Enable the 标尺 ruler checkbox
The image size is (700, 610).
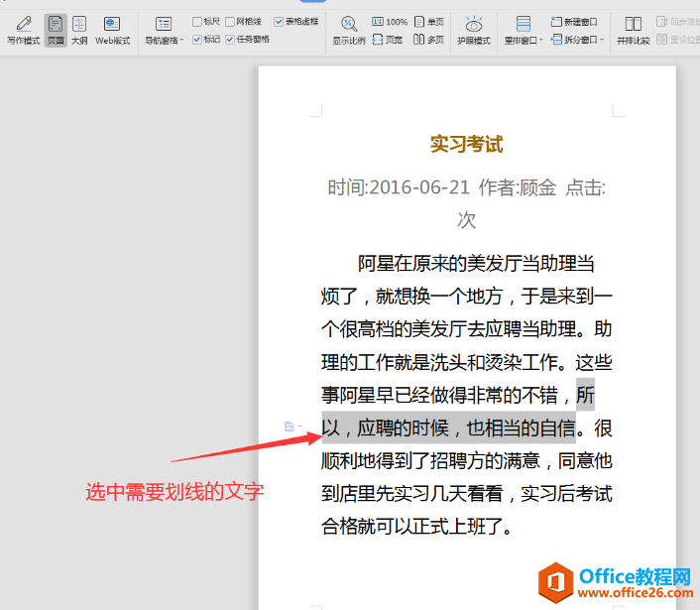pyautogui.click(x=197, y=22)
